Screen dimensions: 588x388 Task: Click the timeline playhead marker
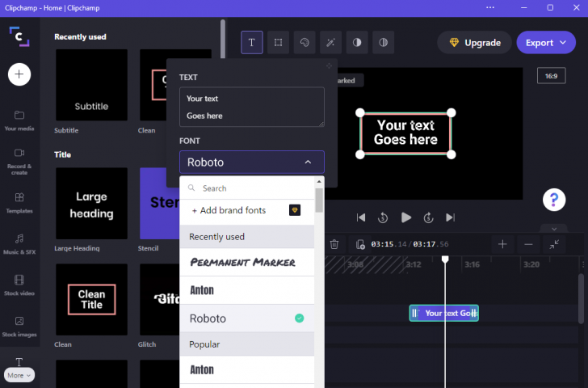coord(445,259)
